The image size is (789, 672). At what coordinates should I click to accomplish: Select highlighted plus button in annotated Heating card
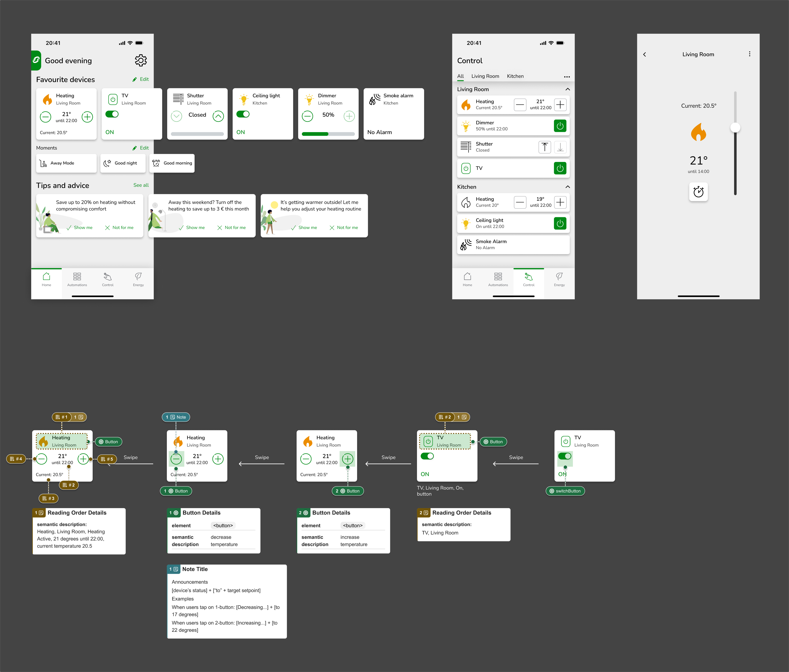[x=348, y=459]
